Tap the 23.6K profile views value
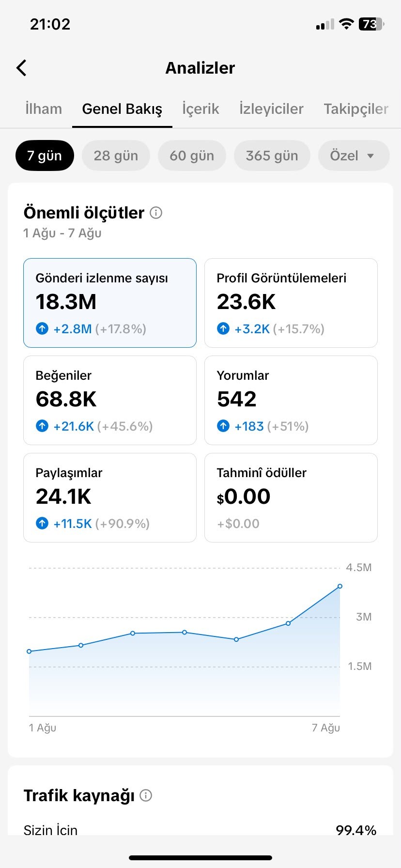 [247, 302]
